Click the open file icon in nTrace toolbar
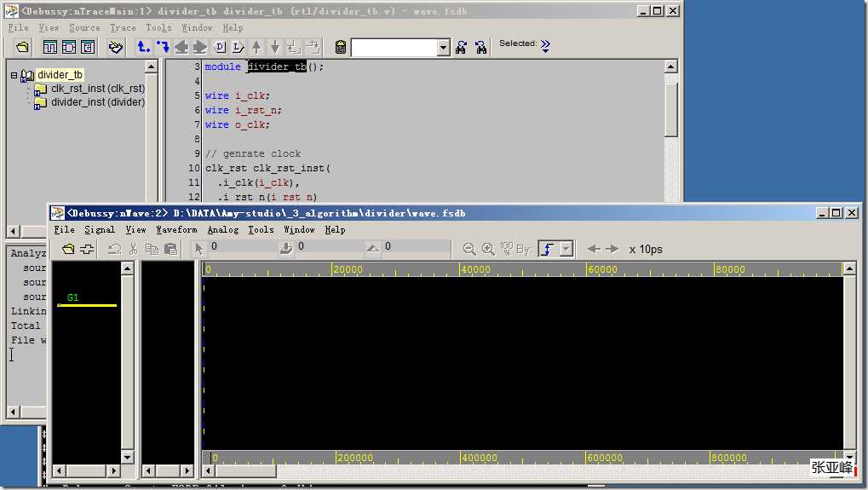This screenshot has height=490, width=868. pyautogui.click(x=22, y=47)
